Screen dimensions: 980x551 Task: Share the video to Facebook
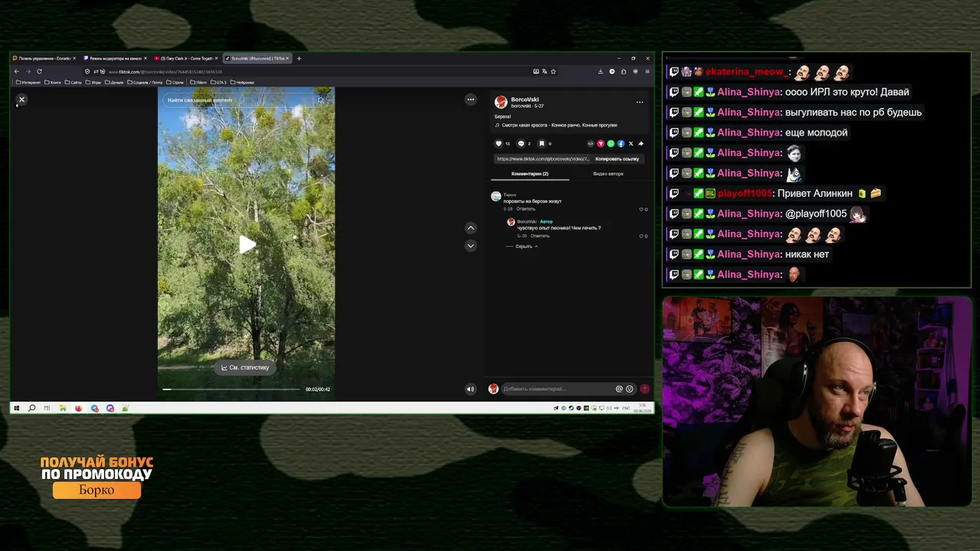(x=620, y=143)
